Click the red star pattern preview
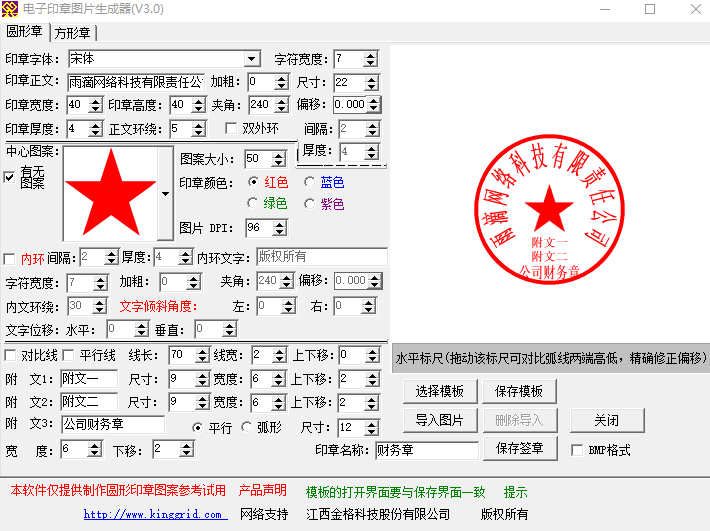710x531 pixels. (x=111, y=193)
